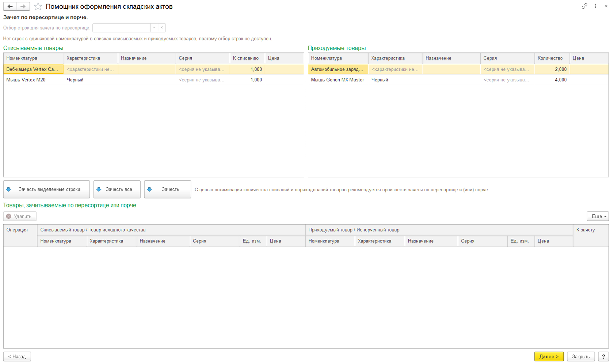Open help with the '?' button
614x364 pixels.
(x=603, y=357)
